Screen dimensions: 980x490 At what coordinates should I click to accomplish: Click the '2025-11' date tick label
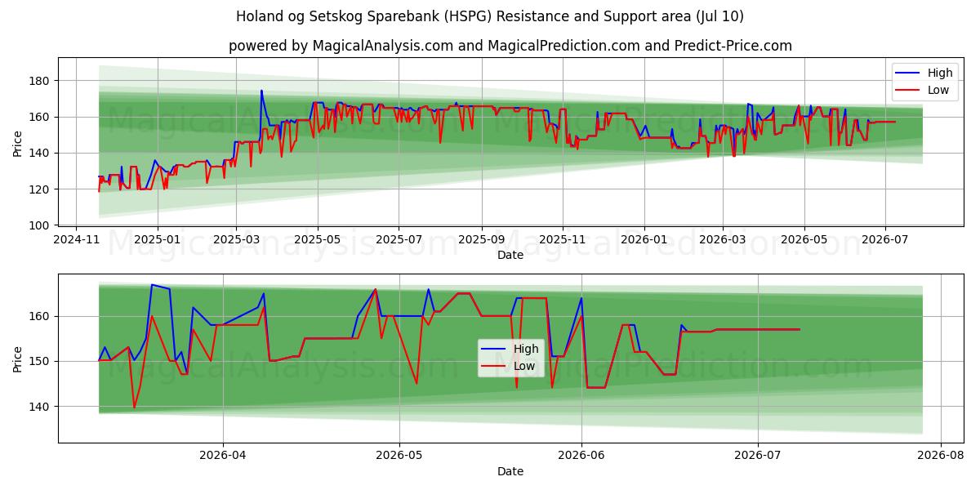pyautogui.click(x=562, y=240)
